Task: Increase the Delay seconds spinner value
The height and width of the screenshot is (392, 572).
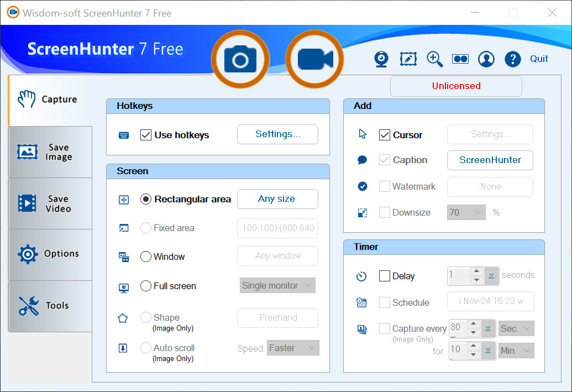Action: click(476, 271)
